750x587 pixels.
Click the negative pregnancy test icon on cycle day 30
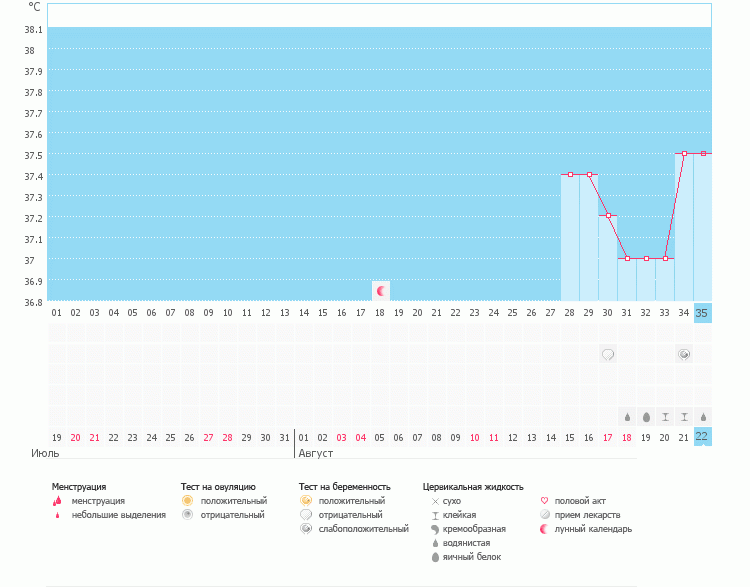[x=608, y=354]
